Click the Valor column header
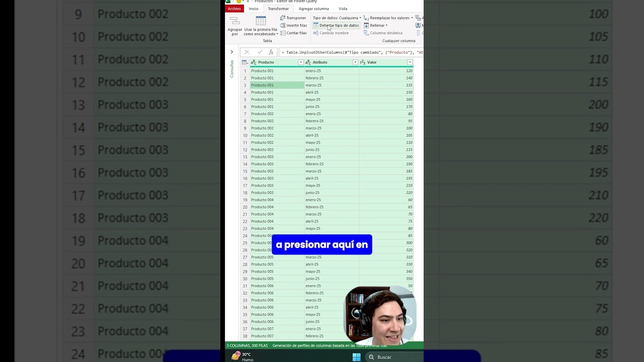This screenshot has width=644, height=362. [386, 62]
